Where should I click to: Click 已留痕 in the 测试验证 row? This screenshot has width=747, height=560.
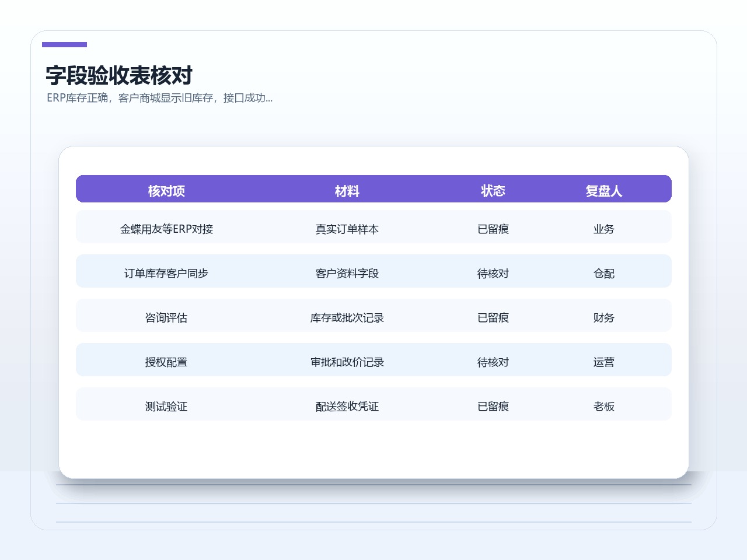point(493,407)
